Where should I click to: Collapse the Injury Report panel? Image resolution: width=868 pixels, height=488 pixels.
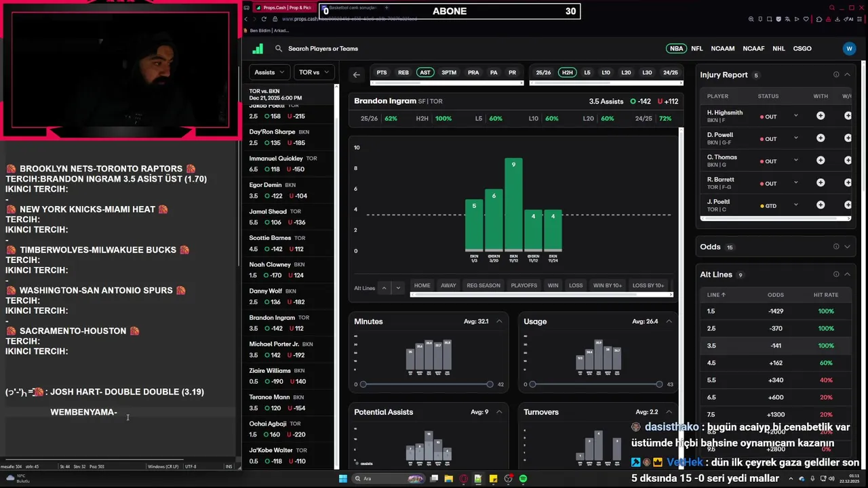(x=847, y=75)
